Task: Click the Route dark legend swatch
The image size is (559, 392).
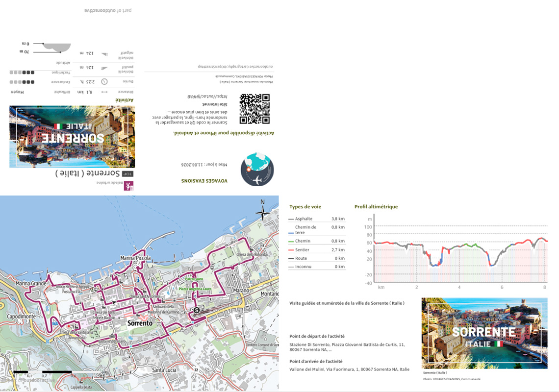Action: click(291, 258)
